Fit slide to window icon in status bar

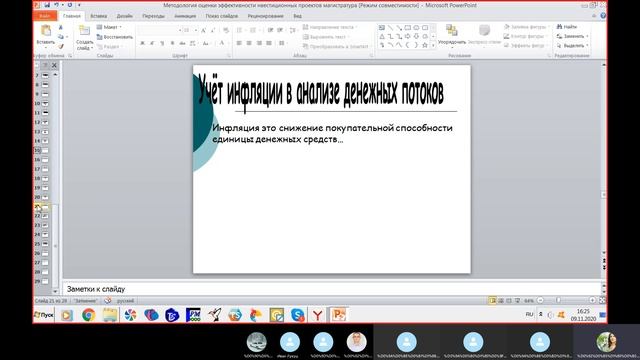point(602,300)
